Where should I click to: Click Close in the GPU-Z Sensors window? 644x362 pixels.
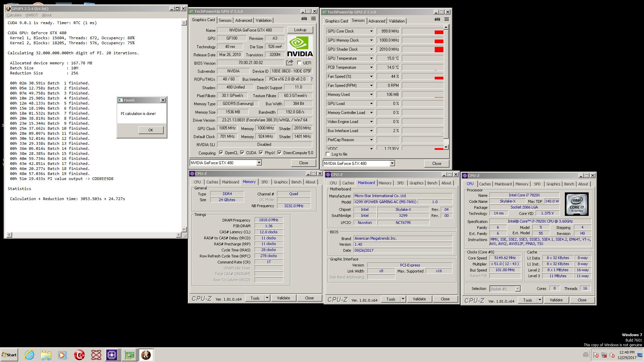tap(437, 164)
